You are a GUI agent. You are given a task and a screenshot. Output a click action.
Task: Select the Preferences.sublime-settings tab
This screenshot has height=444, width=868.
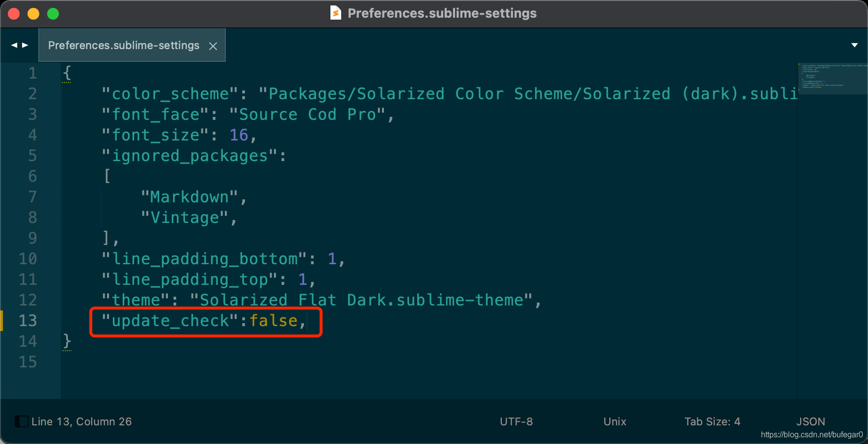click(124, 45)
